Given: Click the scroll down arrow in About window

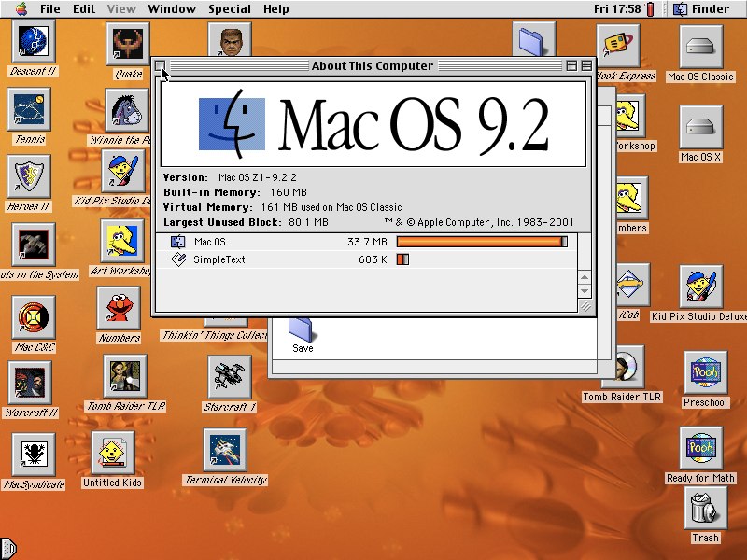Looking at the screenshot, I should coord(585,290).
